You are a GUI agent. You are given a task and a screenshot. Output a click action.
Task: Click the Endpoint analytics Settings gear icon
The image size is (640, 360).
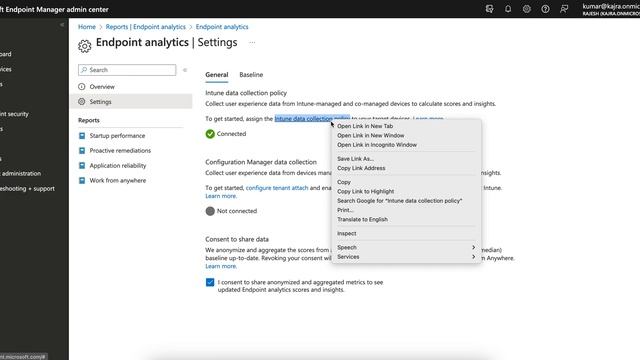pyautogui.click(x=84, y=46)
